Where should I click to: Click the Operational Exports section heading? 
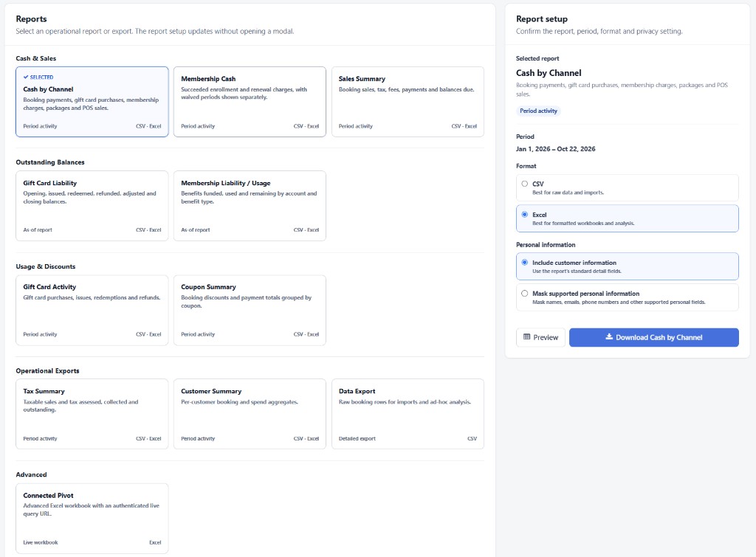click(x=47, y=370)
